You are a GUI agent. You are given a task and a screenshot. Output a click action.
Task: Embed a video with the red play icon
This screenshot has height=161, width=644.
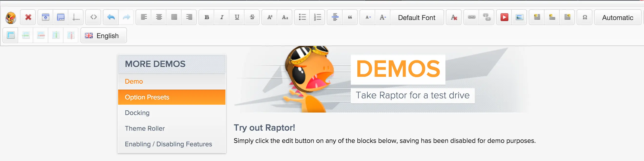coord(504,17)
